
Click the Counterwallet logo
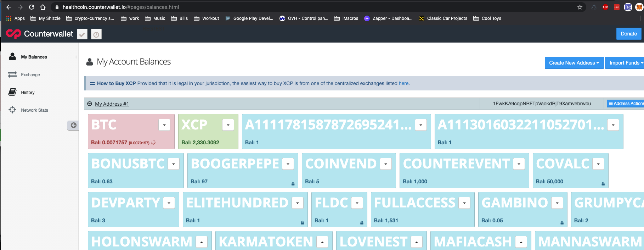39,34
